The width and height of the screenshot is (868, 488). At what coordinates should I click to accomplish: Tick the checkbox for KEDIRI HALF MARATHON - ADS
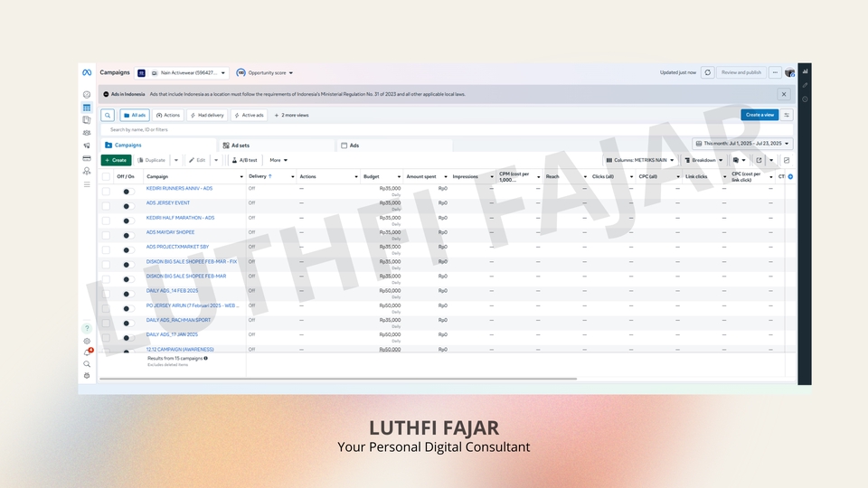pyautogui.click(x=106, y=221)
